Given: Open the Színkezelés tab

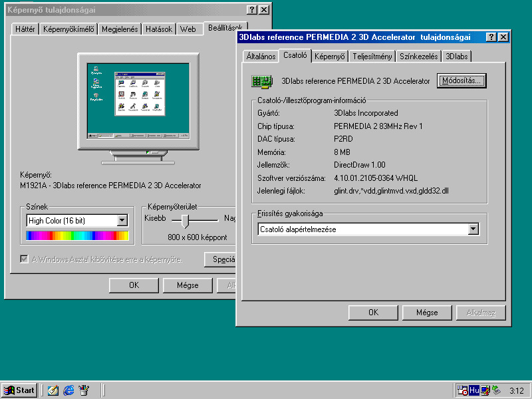Looking at the screenshot, I should click(x=418, y=57).
